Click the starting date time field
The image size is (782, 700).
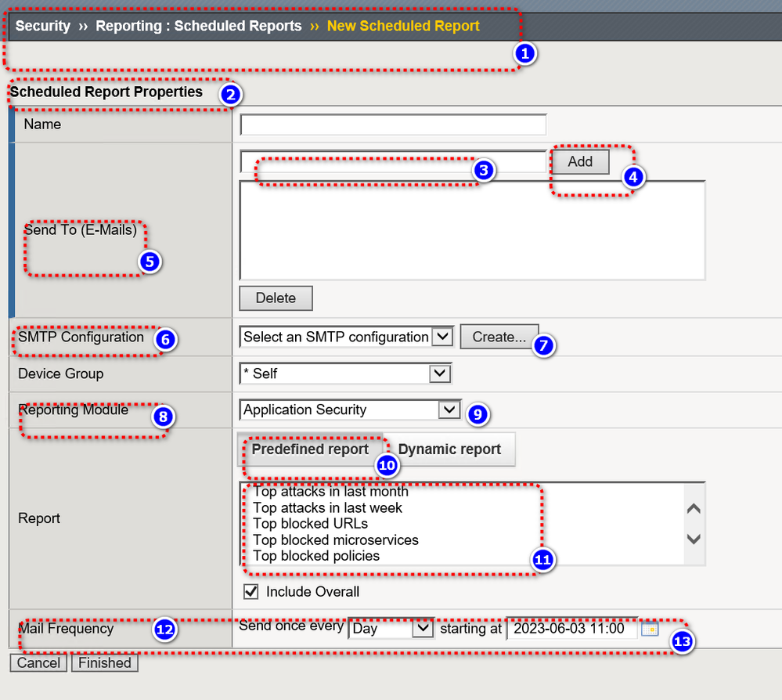tap(571, 629)
